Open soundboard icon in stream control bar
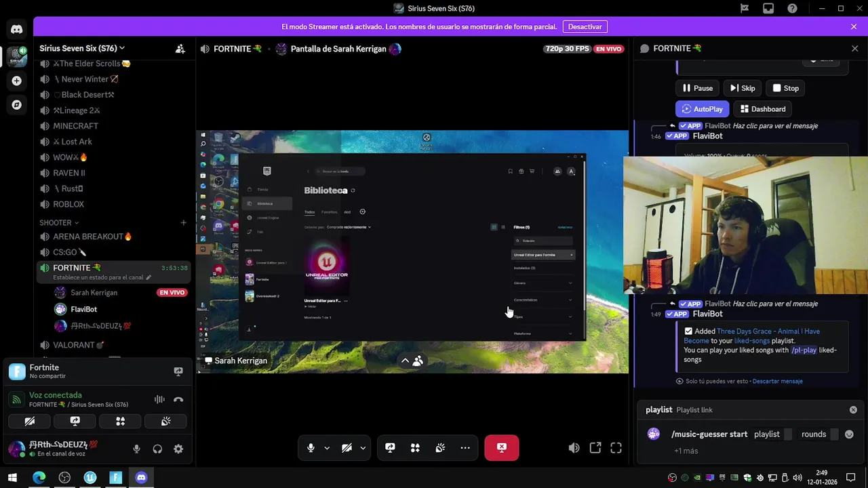868x488 pixels. 440,447
